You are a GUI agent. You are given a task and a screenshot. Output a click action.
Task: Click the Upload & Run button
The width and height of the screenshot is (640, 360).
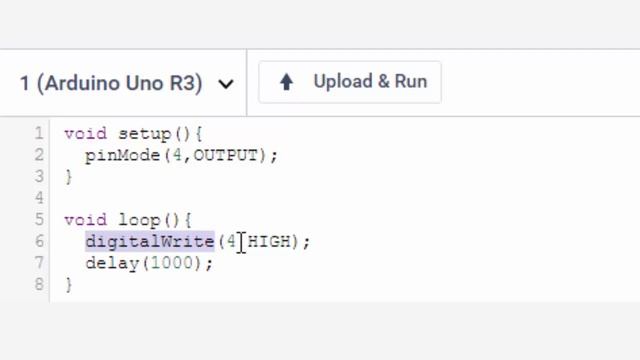(x=350, y=82)
